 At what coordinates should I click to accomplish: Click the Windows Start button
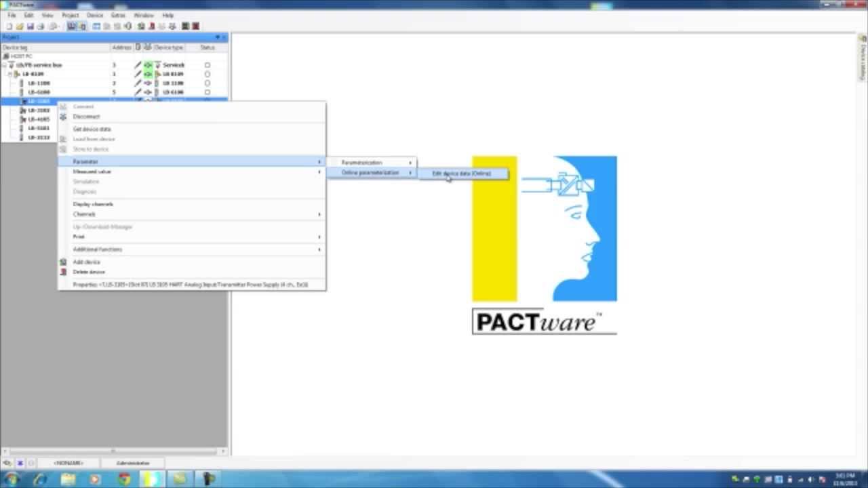(x=12, y=479)
